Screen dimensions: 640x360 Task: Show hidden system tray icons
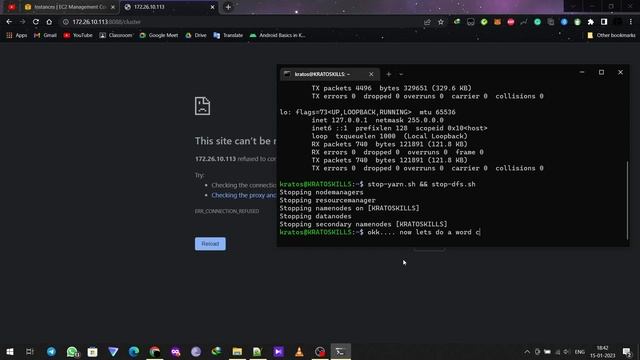[527, 352]
